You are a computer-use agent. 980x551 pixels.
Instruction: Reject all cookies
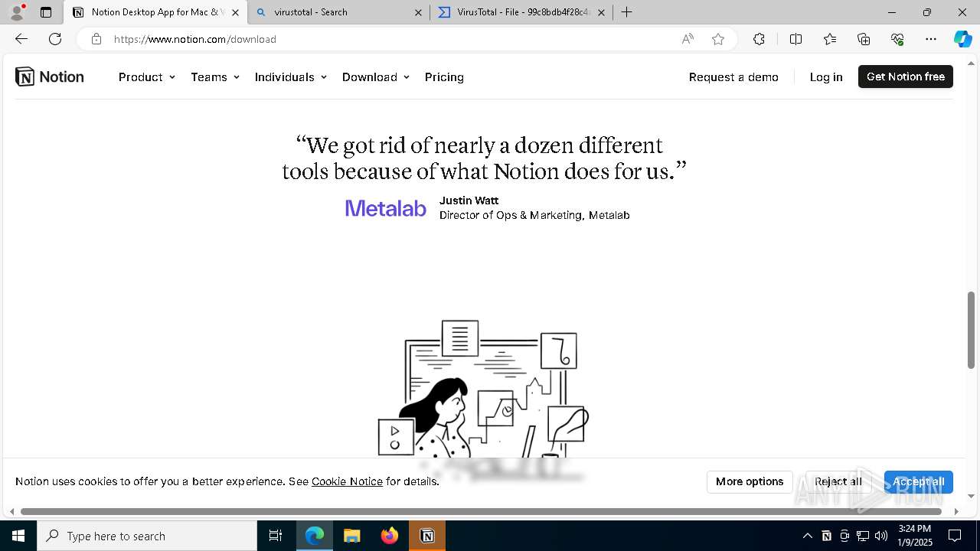pos(838,481)
